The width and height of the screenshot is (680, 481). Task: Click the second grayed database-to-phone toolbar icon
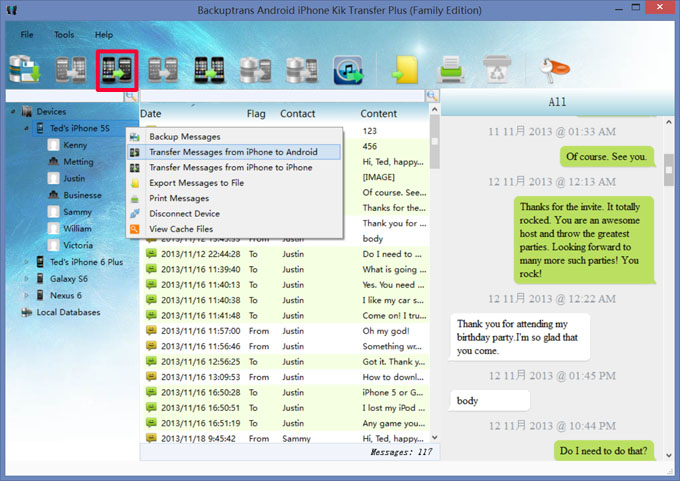tap(301, 70)
